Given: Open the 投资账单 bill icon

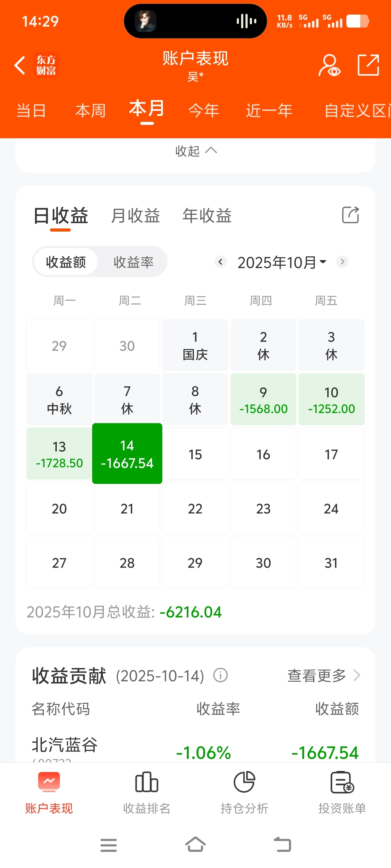Looking at the screenshot, I should pyautogui.click(x=342, y=782).
